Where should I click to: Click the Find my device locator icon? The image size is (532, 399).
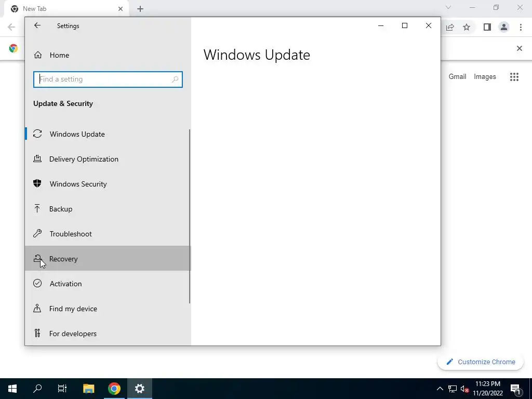coord(37,308)
